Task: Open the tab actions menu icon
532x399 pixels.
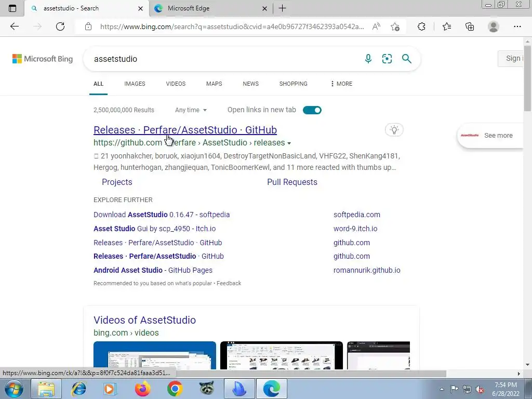Action: coord(12,8)
